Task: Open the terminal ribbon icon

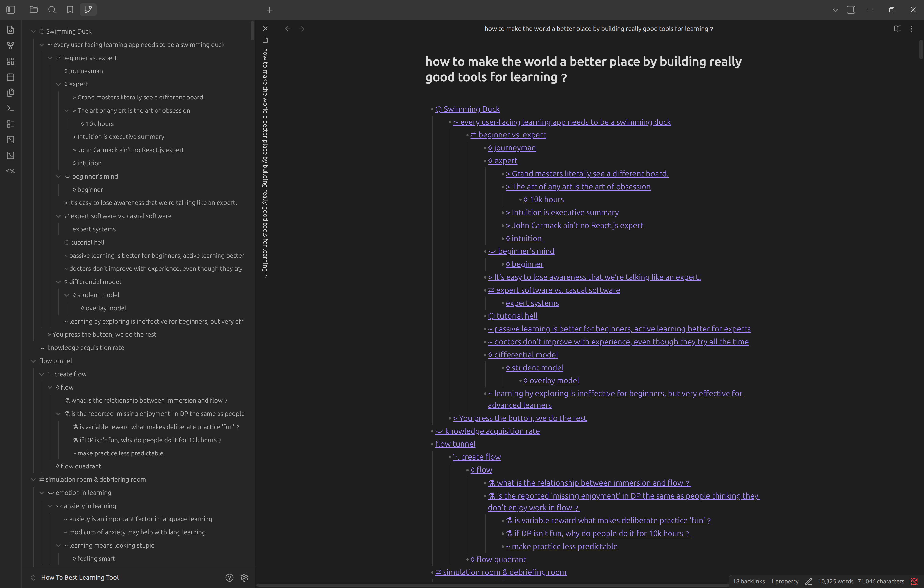Action: pyautogui.click(x=10, y=109)
